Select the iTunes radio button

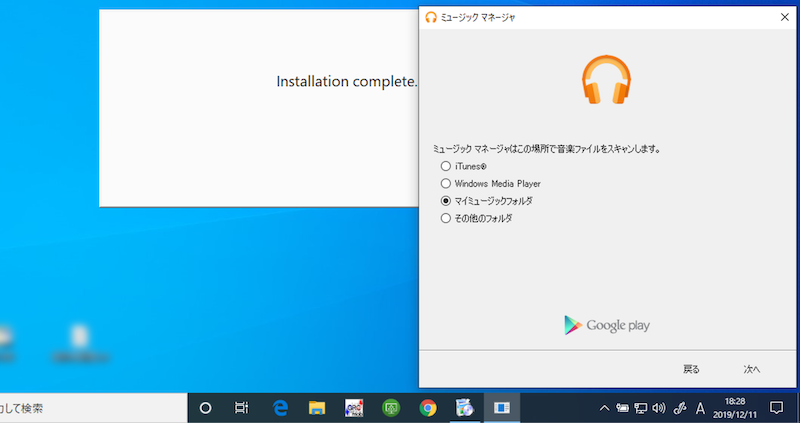pos(446,166)
